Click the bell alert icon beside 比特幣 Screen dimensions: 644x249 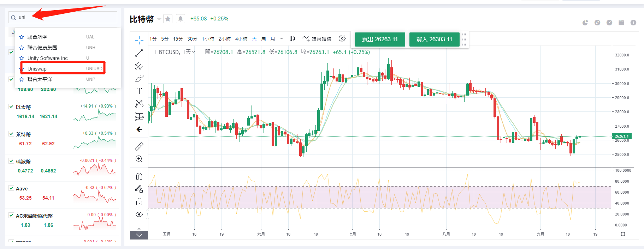point(181,19)
